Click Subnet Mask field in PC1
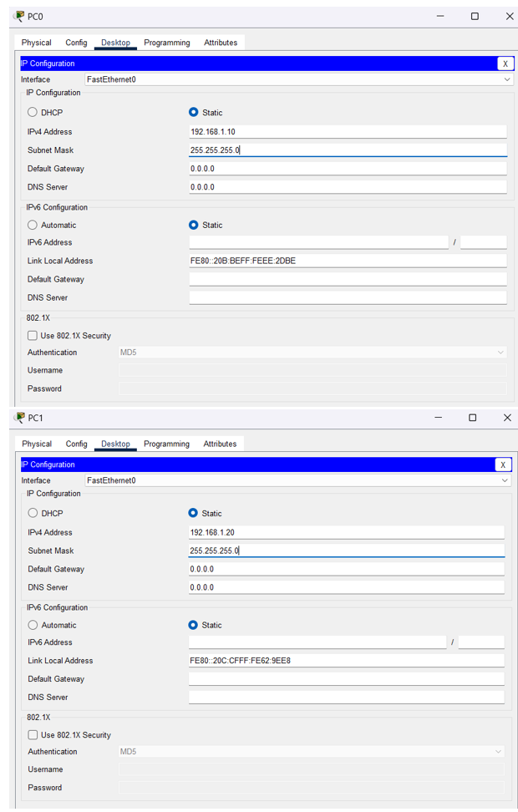This screenshot has width=518, height=812. [347, 551]
